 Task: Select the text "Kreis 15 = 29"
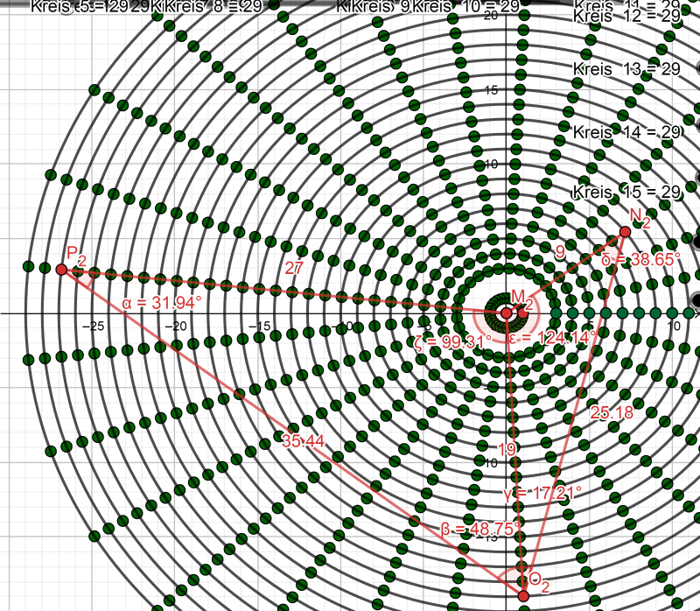pyautogui.click(x=626, y=192)
